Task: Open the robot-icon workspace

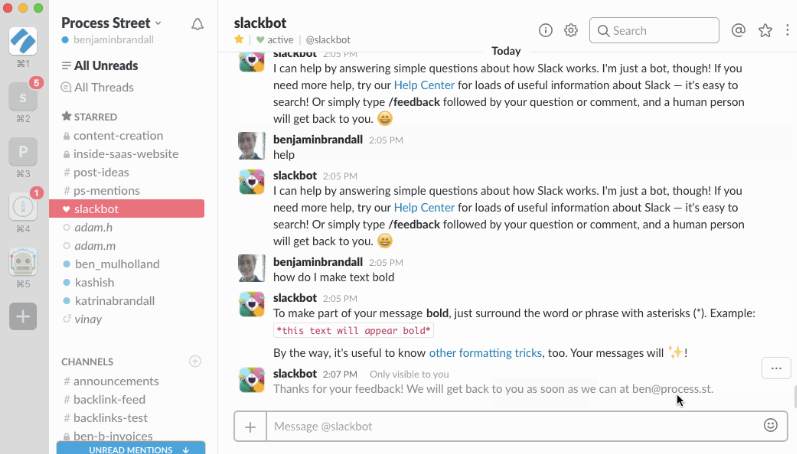Action: click(23, 261)
